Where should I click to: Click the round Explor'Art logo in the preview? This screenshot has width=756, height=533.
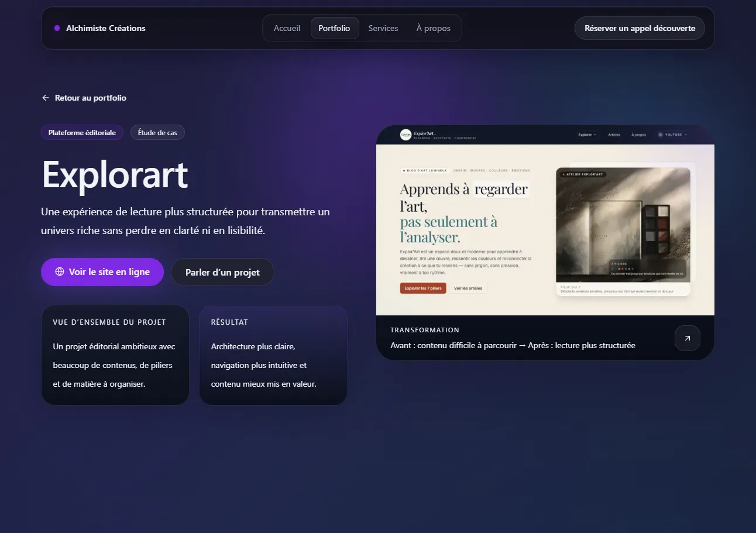406,135
